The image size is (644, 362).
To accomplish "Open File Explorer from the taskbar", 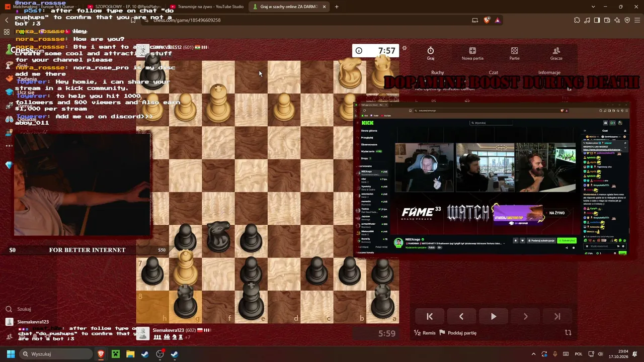I will 130,354.
